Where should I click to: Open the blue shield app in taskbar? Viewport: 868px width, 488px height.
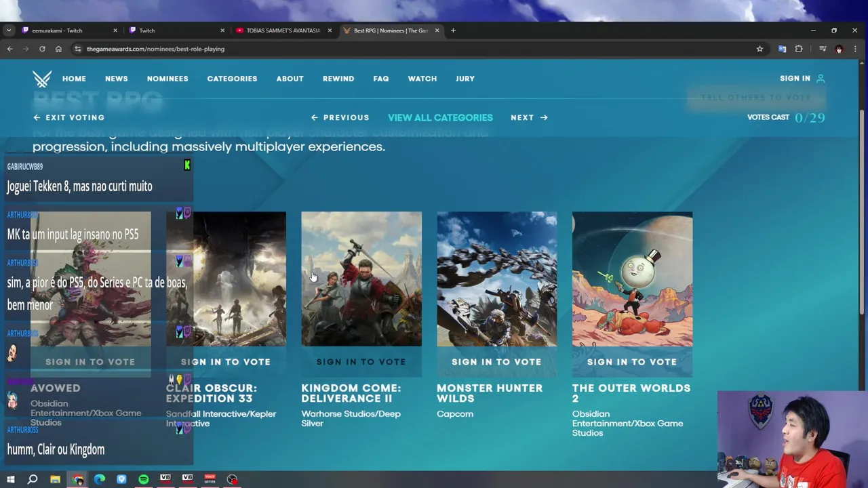tap(121, 479)
